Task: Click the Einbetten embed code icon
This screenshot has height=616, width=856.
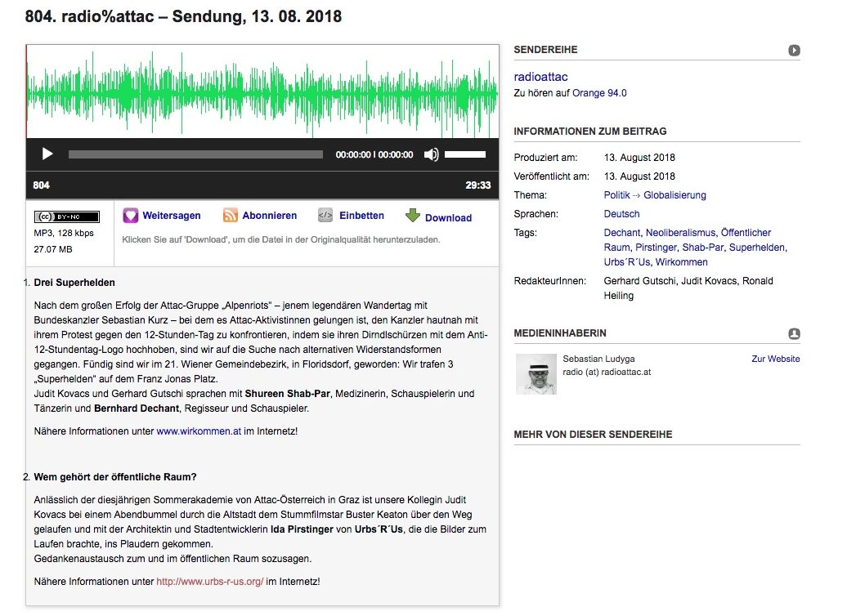Action: 325,216
